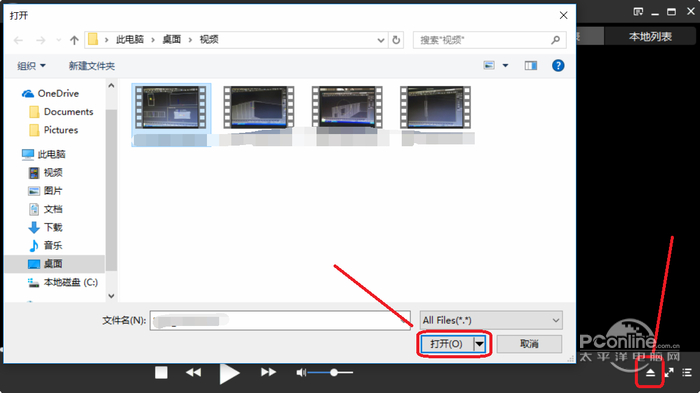The height and width of the screenshot is (393, 700).
Task: Click the fast-forward button in player
Action: pyautogui.click(x=268, y=372)
